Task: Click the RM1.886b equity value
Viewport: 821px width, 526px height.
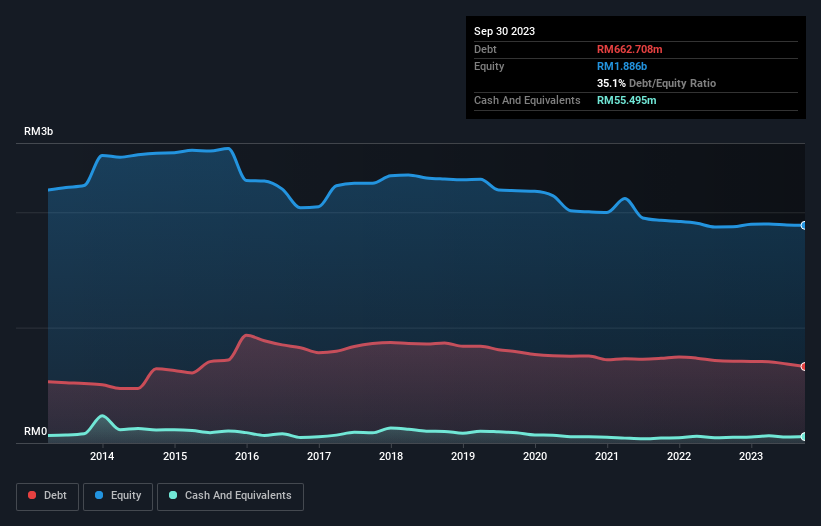Action: pyautogui.click(x=622, y=66)
